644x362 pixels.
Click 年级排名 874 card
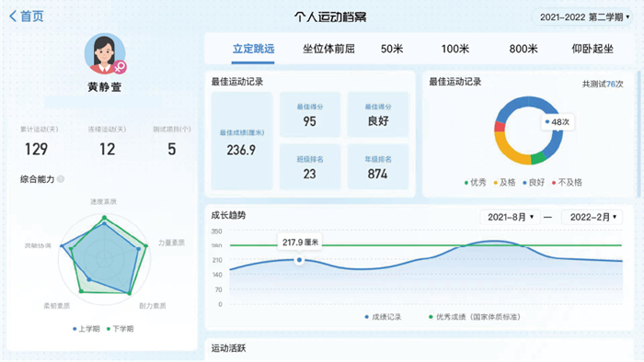coord(378,167)
